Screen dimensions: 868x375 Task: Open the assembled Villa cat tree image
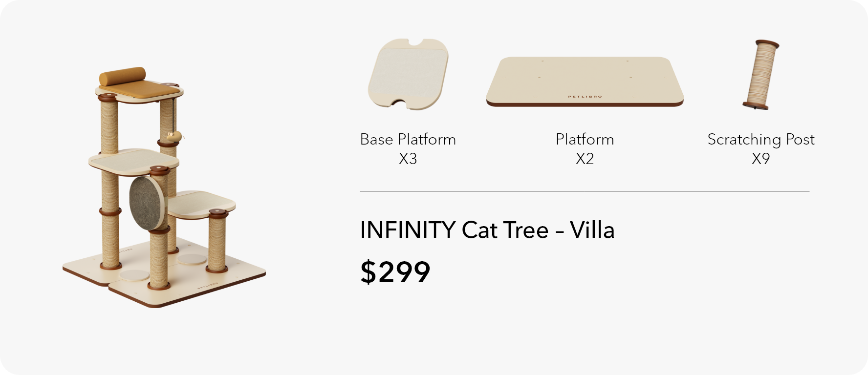(x=164, y=187)
